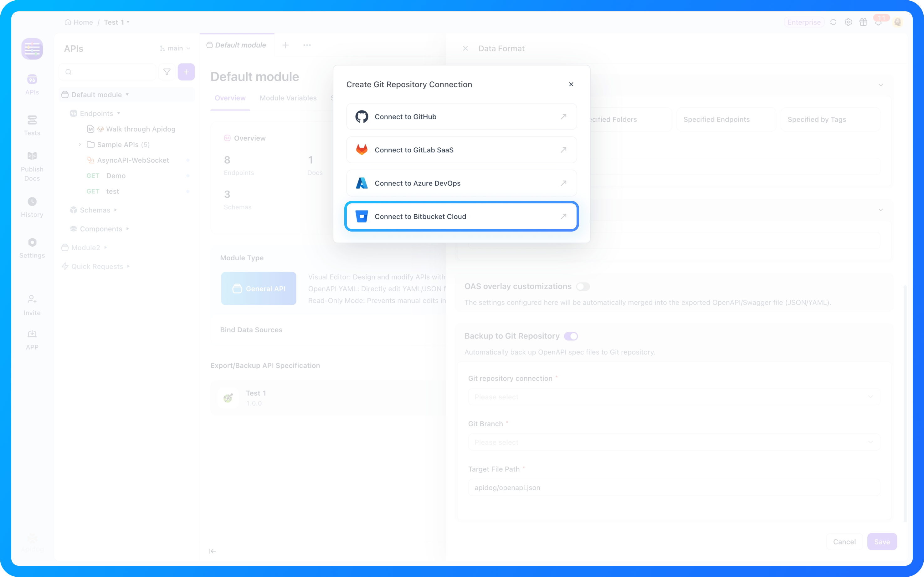Image resolution: width=924 pixels, height=577 pixels.
Task: Click Connect to Bitbucket Cloud
Action: (461, 217)
